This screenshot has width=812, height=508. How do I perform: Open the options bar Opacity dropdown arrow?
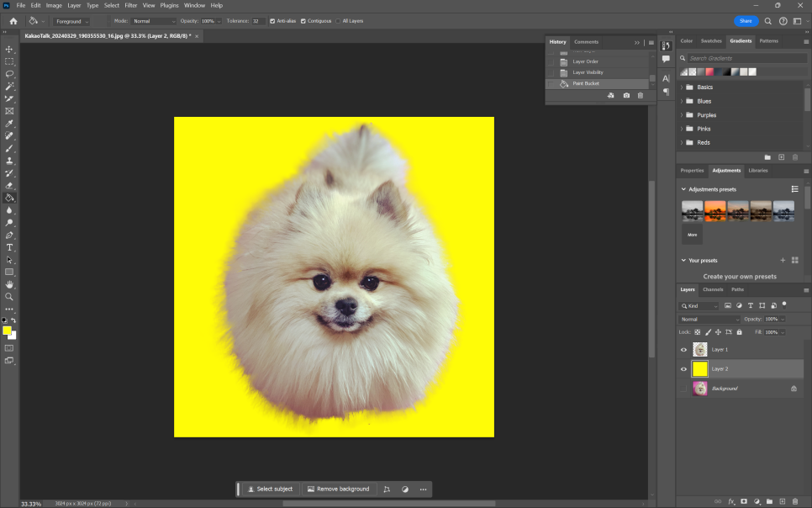coord(219,21)
